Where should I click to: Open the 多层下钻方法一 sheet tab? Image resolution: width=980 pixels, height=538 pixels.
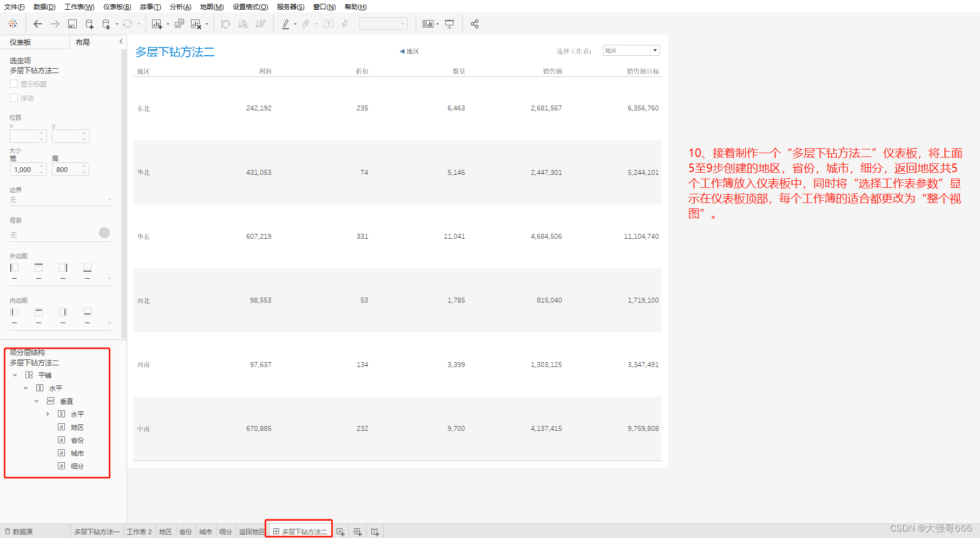pos(97,532)
